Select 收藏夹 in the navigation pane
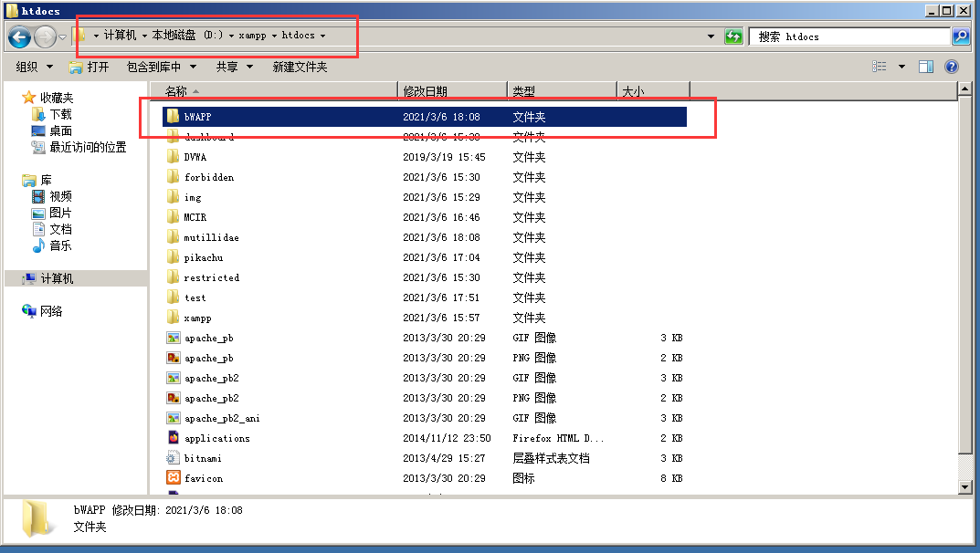The height and width of the screenshot is (553, 980). click(x=57, y=98)
